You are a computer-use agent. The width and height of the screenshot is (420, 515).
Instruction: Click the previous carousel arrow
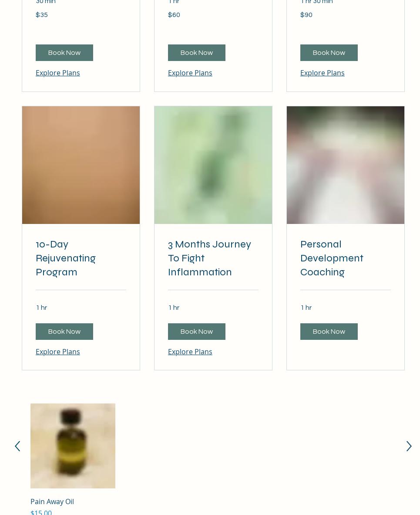17,446
